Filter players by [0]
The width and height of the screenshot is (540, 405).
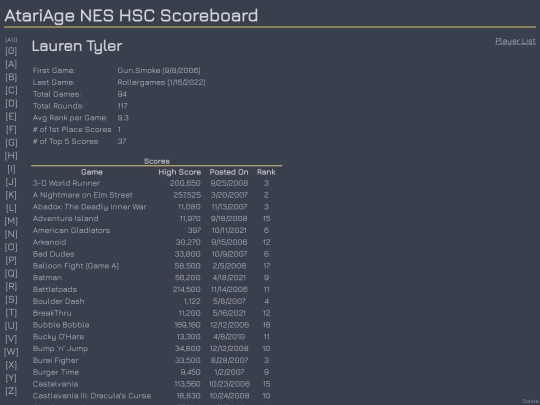[x=11, y=51]
